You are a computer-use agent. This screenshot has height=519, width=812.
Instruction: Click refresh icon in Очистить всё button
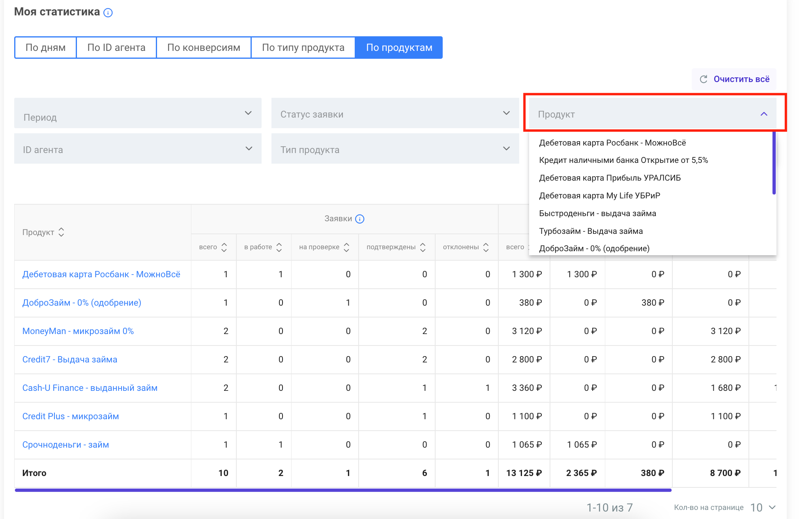703,79
